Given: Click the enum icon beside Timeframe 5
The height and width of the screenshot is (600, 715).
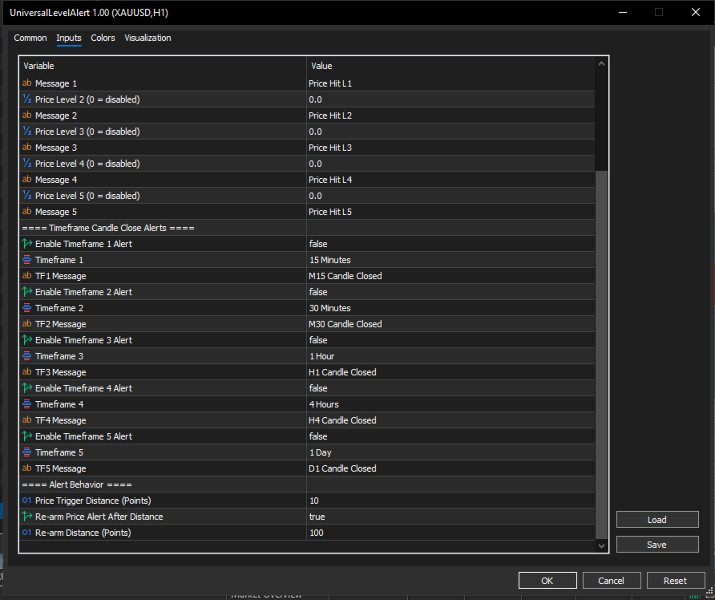Looking at the screenshot, I should [x=27, y=452].
